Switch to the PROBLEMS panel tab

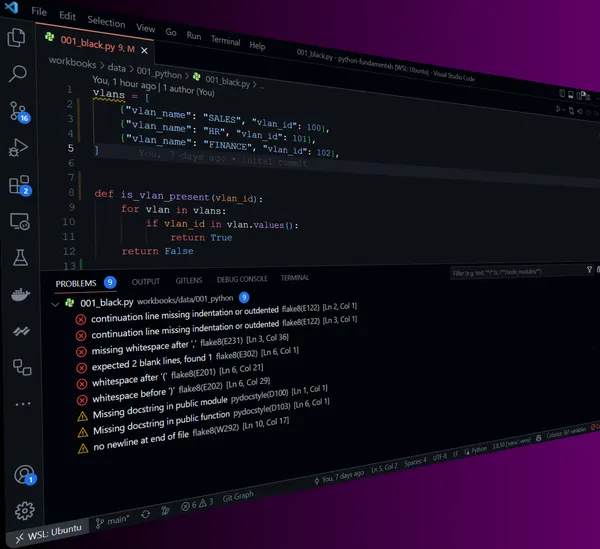[76, 283]
